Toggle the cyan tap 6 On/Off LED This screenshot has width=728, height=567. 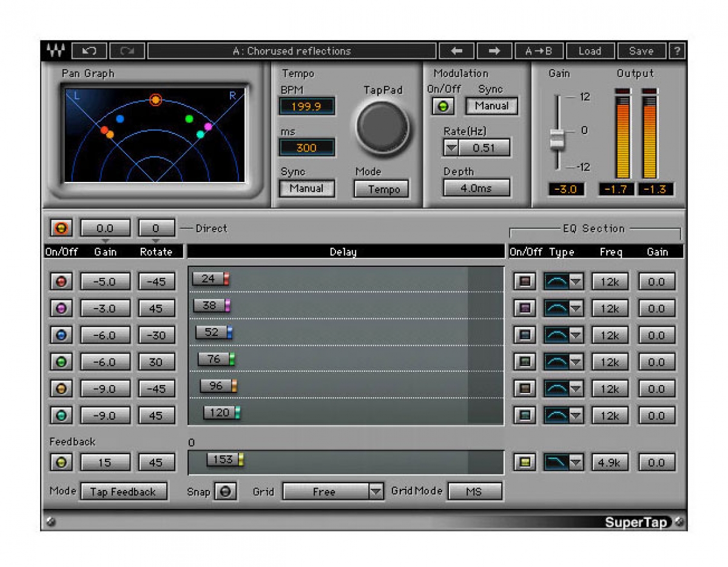[61, 415]
